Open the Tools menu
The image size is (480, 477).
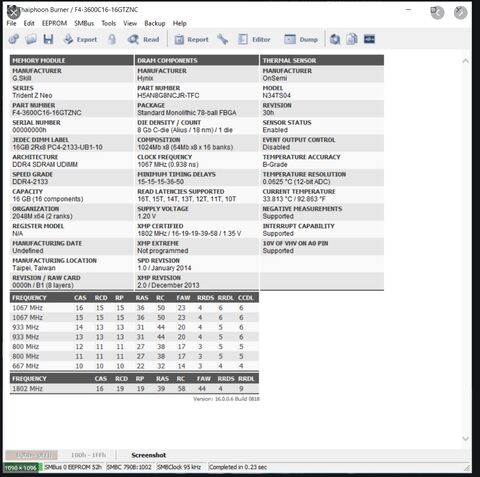pos(109,23)
